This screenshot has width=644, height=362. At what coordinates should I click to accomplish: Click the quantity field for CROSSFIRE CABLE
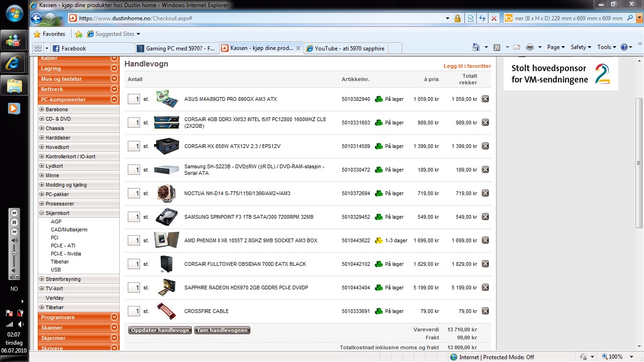point(134,311)
